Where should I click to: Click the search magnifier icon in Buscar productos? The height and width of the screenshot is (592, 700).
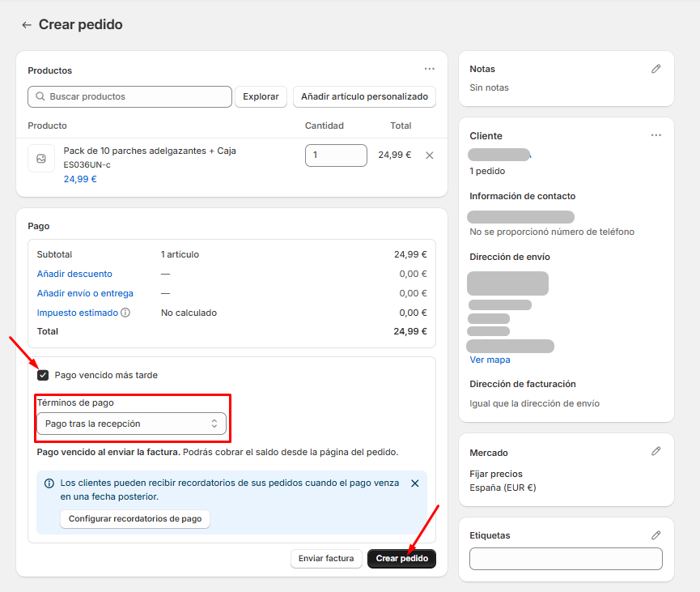tap(40, 96)
